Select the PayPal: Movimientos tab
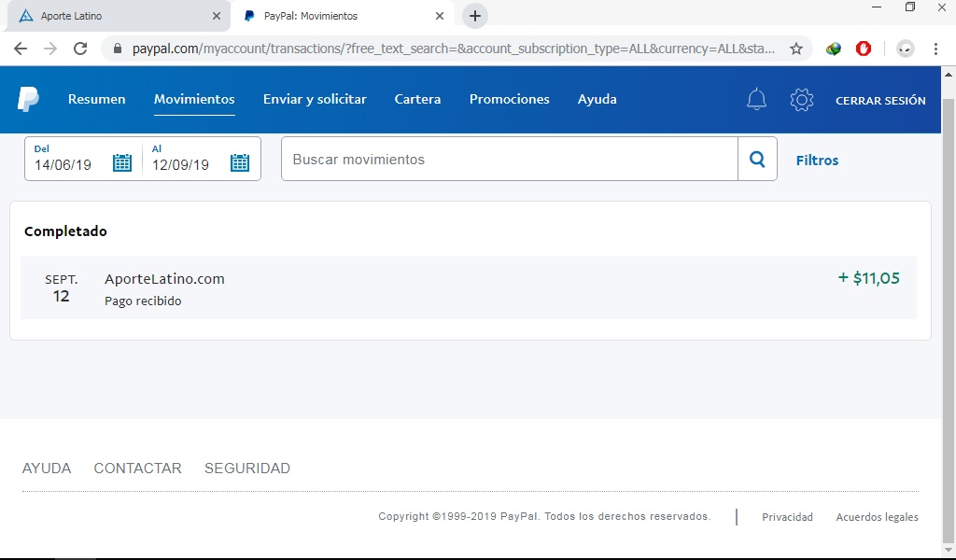Viewport: 956px width, 560px height. click(343, 16)
